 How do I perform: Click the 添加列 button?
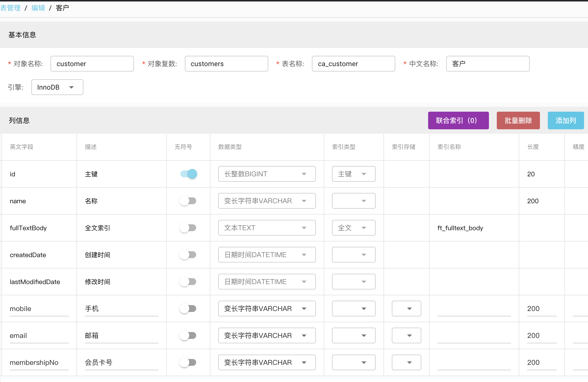(x=565, y=120)
